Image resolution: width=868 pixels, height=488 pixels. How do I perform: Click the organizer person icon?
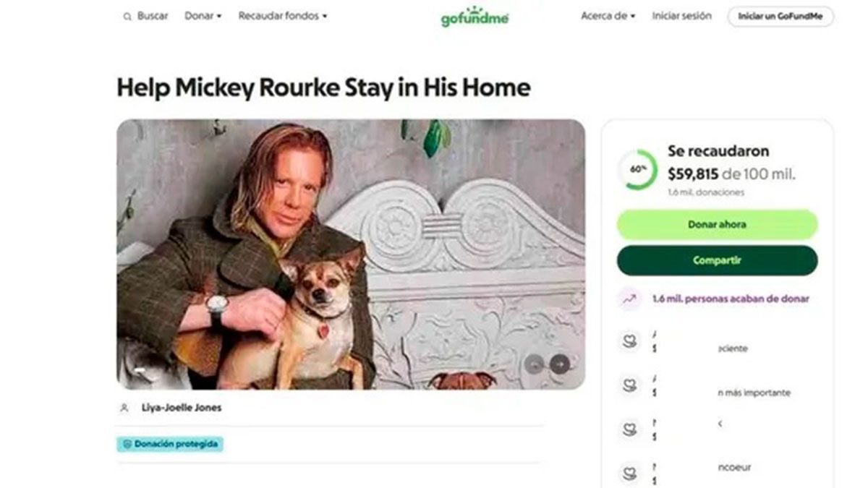coord(124,408)
